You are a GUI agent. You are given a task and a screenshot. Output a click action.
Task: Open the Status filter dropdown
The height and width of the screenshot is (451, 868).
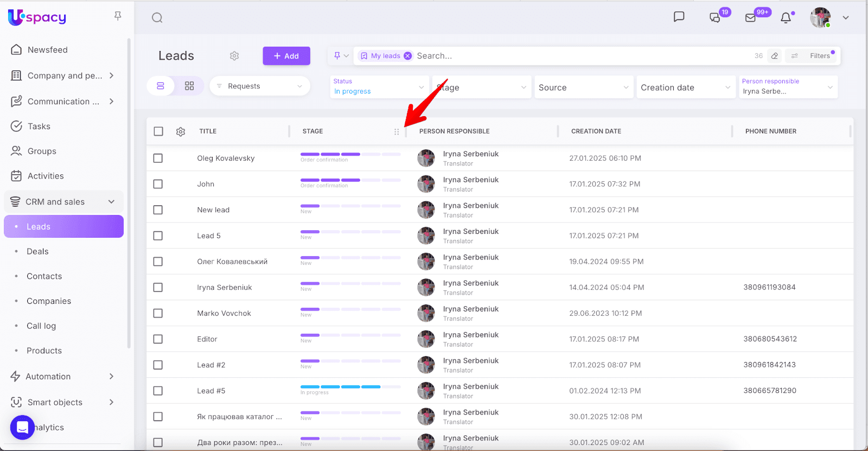pos(379,87)
